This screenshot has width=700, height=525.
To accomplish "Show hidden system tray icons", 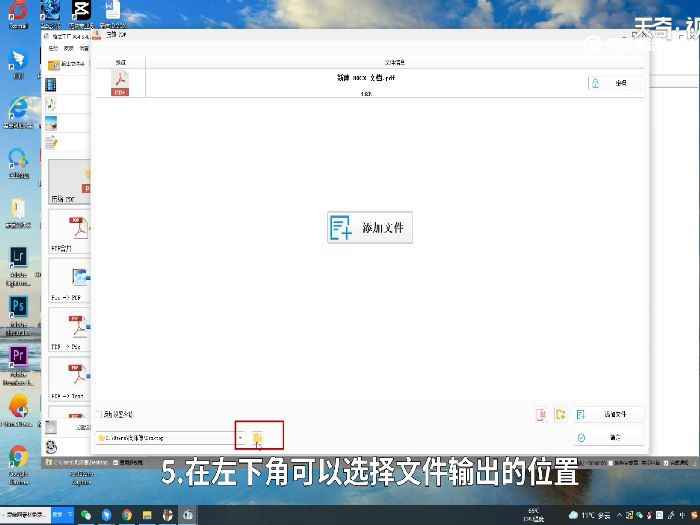I will (x=619, y=515).
